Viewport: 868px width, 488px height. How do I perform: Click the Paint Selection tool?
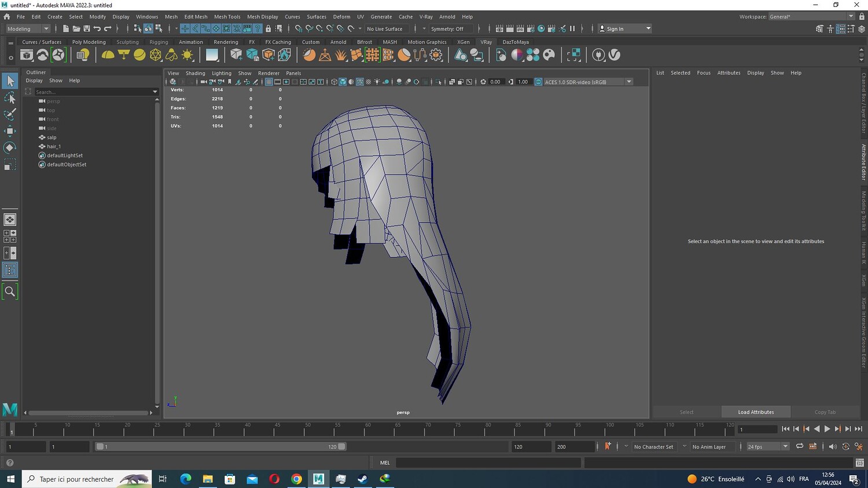coord(10,114)
